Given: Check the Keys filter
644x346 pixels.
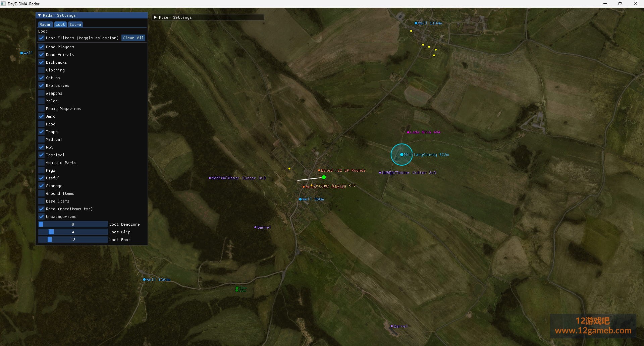Looking at the screenshot, I should coord(41,170).
